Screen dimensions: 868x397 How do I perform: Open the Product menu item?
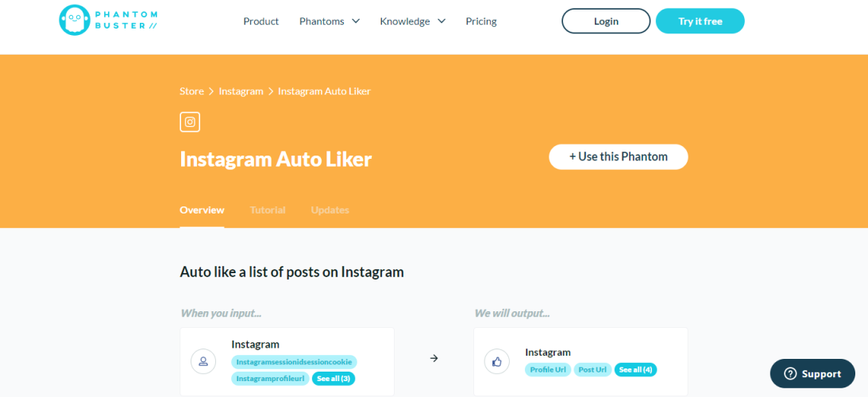[261, 21]
